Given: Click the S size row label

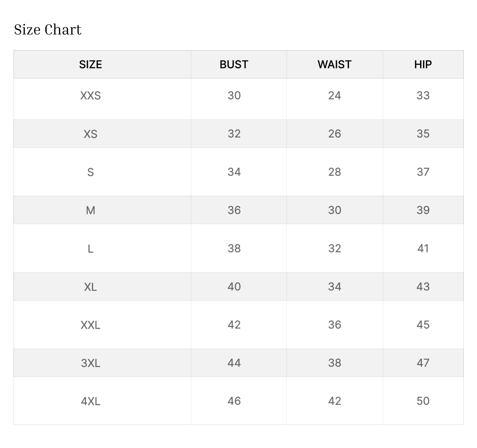Looking at the screenshot, I should click(90, 172).
